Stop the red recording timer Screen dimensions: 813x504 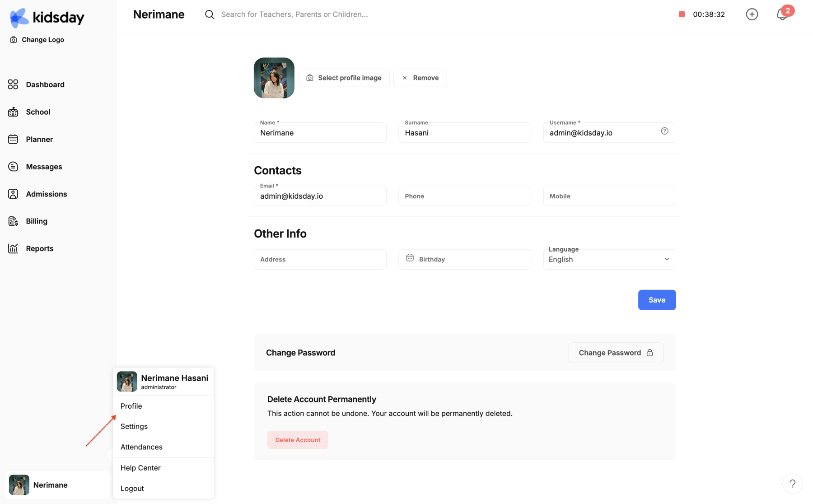click(x=682, y=14)
